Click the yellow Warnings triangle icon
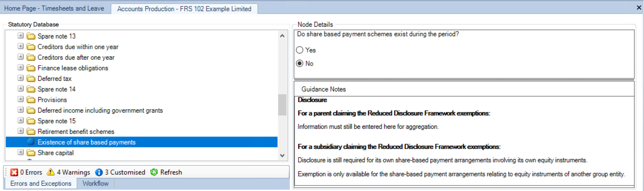 pos(51,172)
